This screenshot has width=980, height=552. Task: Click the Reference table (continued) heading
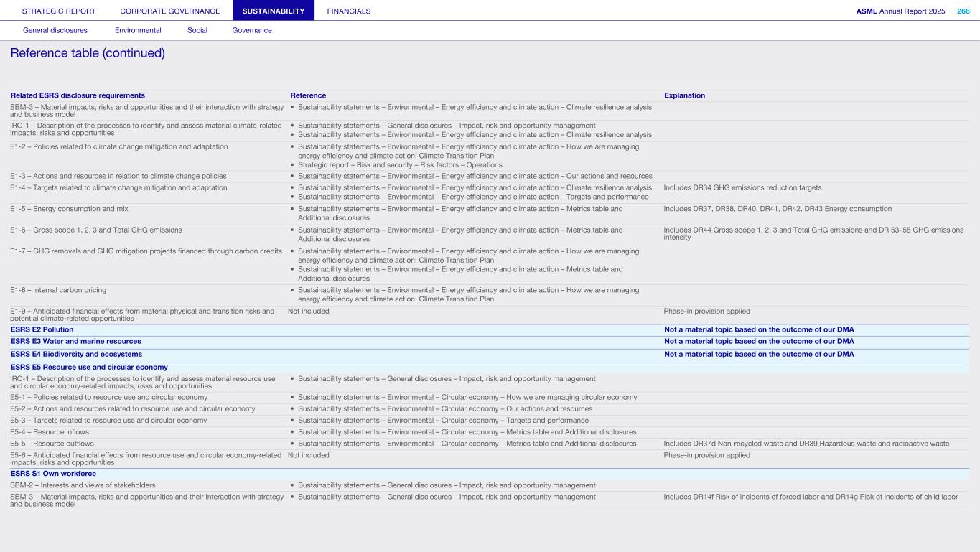(88, 53)
